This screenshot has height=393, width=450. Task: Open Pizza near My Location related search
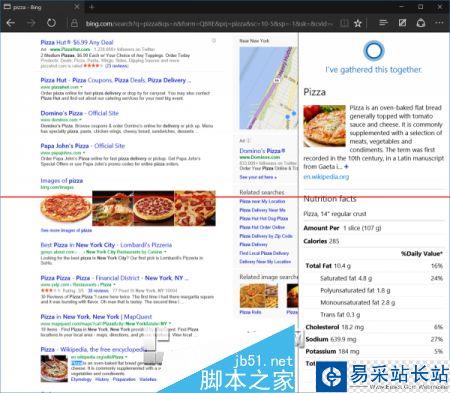pyautogui.click(x=262, y=201)
